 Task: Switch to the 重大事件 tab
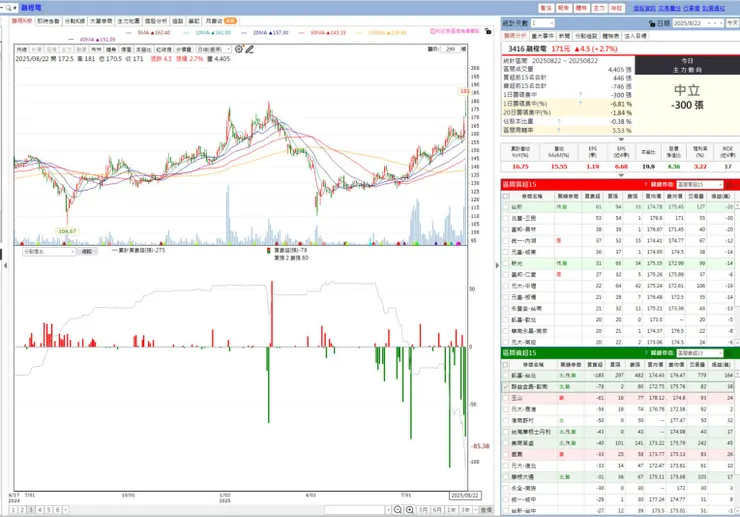[x=543, y=36]
